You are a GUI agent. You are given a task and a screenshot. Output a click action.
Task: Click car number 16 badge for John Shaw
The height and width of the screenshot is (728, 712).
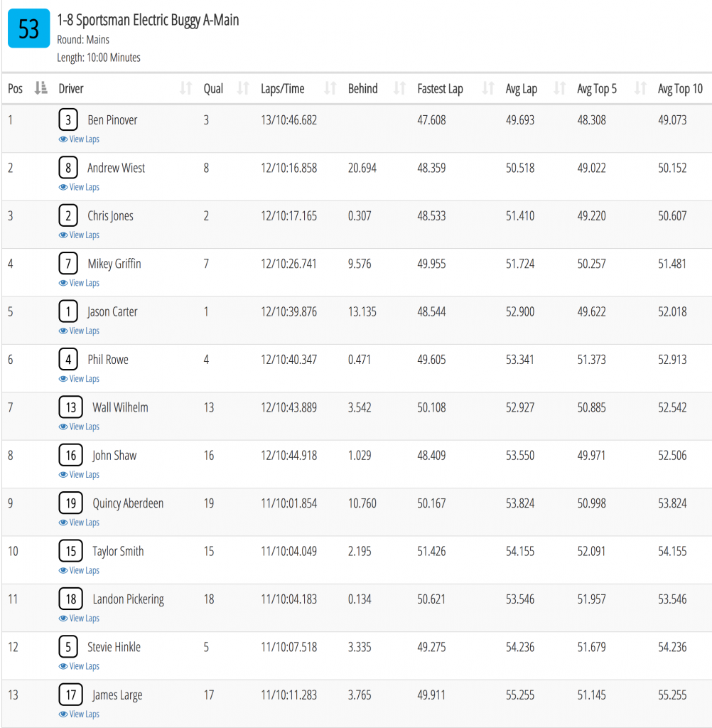(70, 455)
